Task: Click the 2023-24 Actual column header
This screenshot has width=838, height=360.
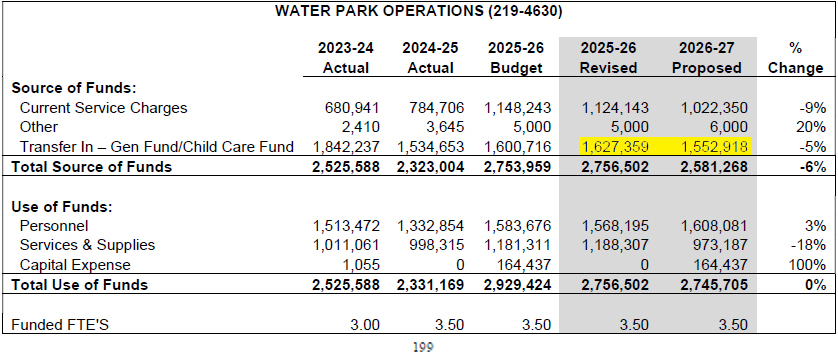Action: click(346, 58)
